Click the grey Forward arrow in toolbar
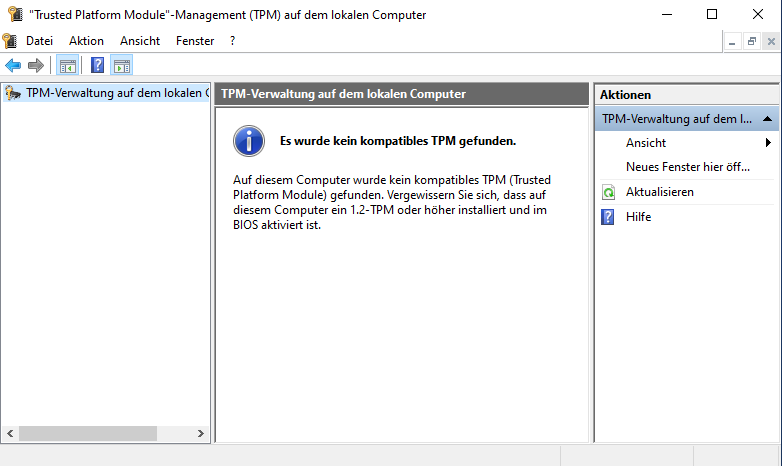 [x=36, y=66]
